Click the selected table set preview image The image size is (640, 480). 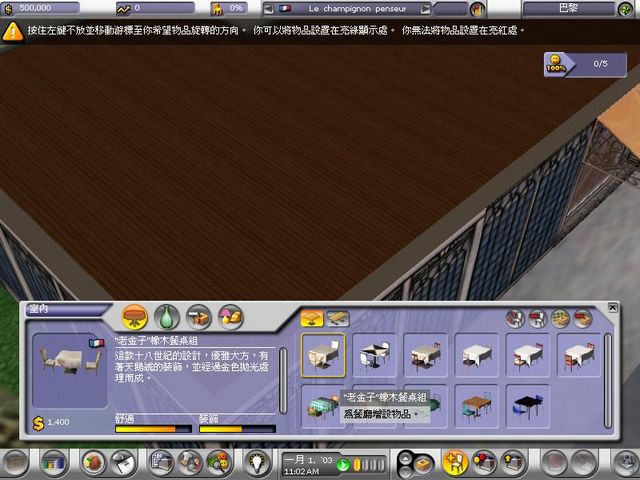tap(70, 370)
